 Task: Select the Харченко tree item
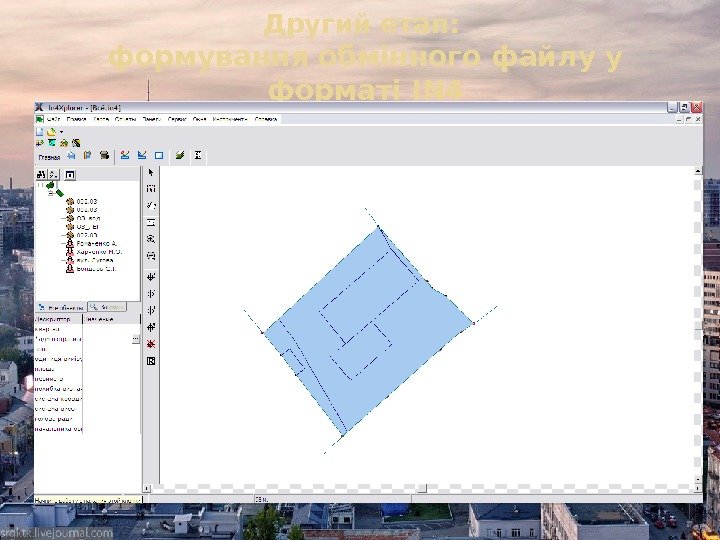coord(99,252)
